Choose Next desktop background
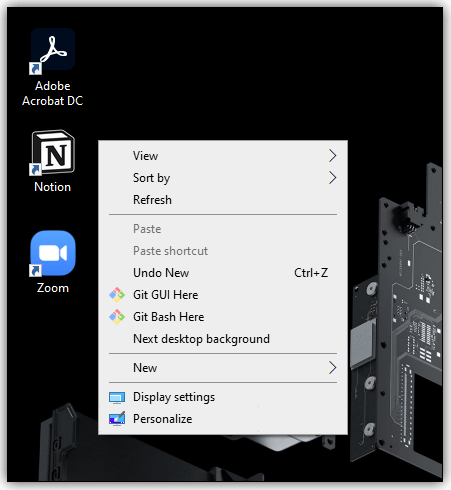The width and height of the screenshot is (451, 490). [223, 339]
